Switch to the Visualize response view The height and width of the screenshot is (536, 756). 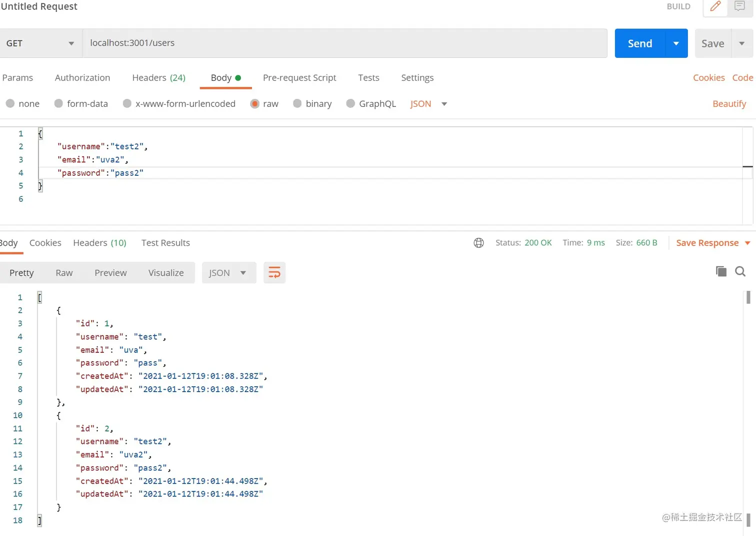tap(166, 273)
